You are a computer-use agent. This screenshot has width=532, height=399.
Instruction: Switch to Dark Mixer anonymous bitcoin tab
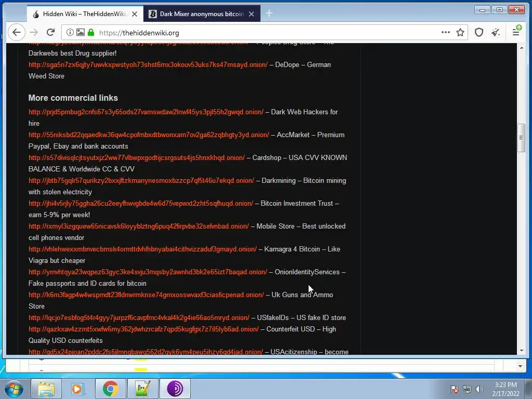(x=202, y=14)
